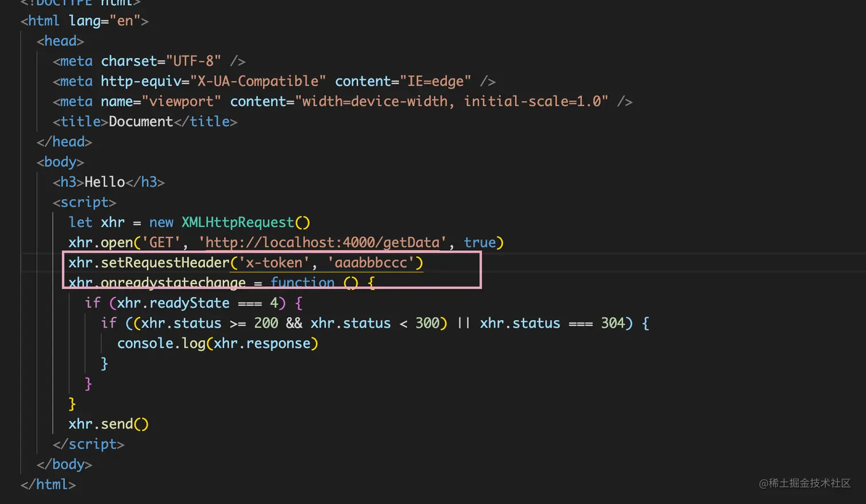The height and width of the screenshot is (504, 866).
Task: Click the http-equiv attribute name
Action: point(141,81)
